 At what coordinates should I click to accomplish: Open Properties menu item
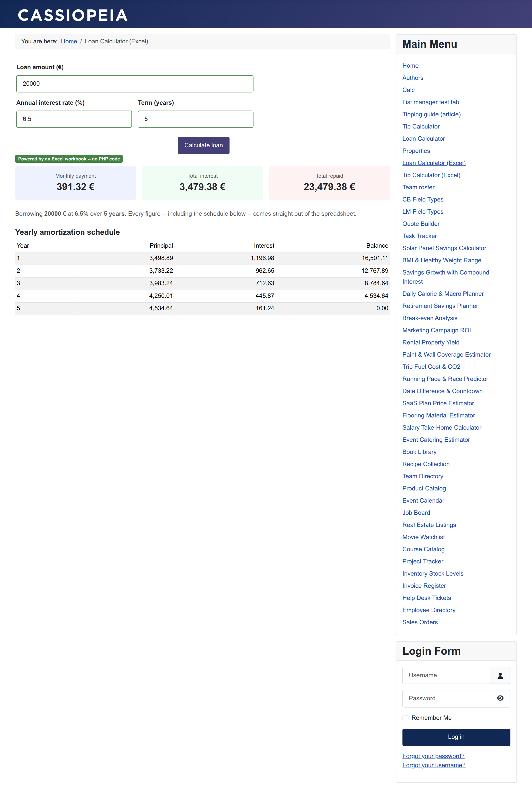click(416, 151)
